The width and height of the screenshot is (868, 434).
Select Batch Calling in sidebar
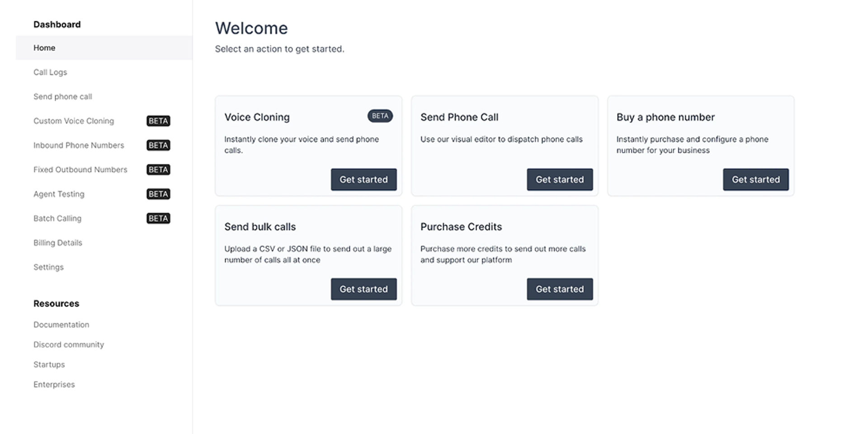(57, 219)
